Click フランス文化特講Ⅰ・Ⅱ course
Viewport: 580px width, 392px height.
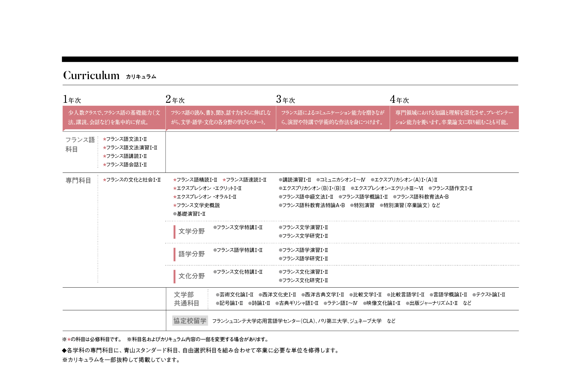click(x=238, y=272)
